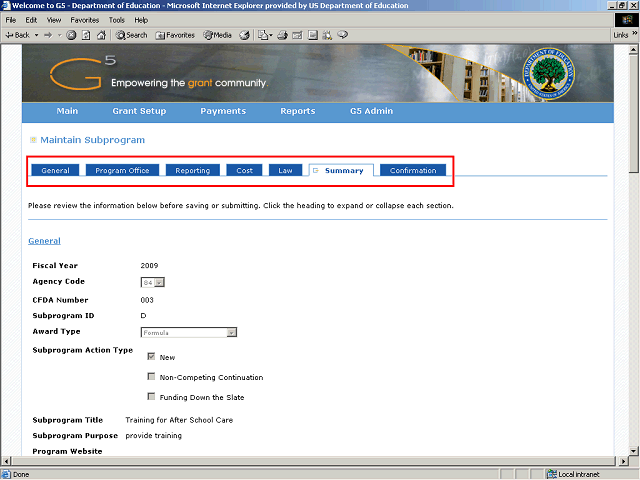Open the Help menu

[141, 20]
